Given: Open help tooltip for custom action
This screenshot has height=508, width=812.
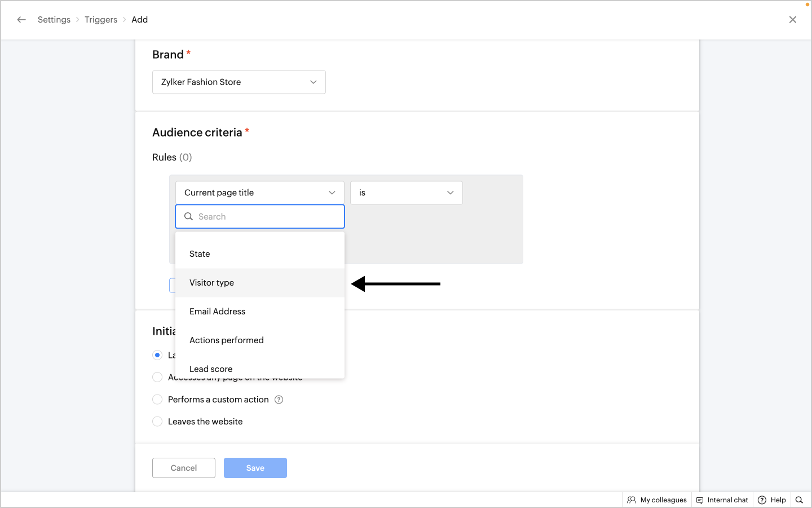Looking at the screenshot, I should tap(279, 400).
